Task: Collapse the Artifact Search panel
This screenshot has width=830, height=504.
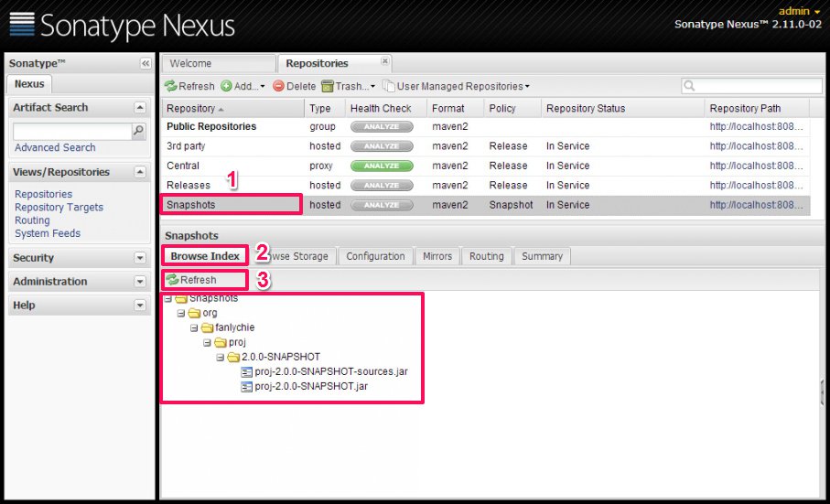Action: [x=140, y=107]
